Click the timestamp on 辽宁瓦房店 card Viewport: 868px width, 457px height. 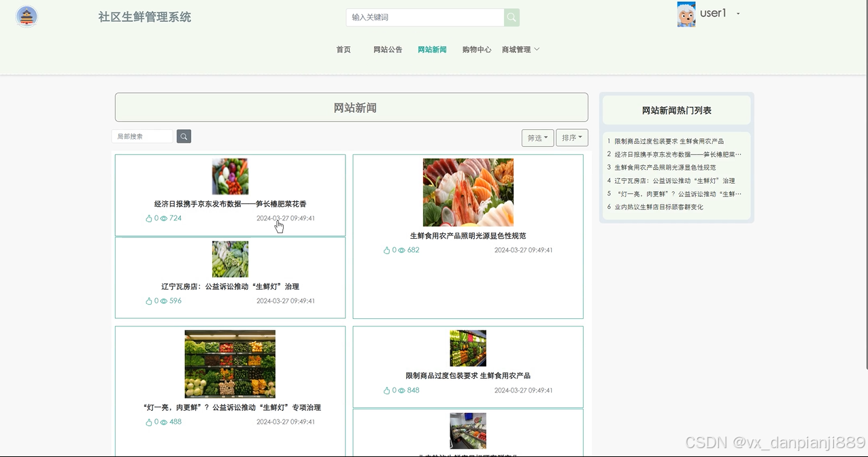coord(286,301)
